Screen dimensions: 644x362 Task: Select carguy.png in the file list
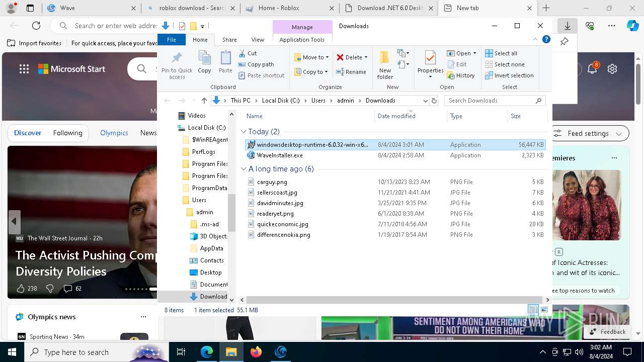[395, 182]
